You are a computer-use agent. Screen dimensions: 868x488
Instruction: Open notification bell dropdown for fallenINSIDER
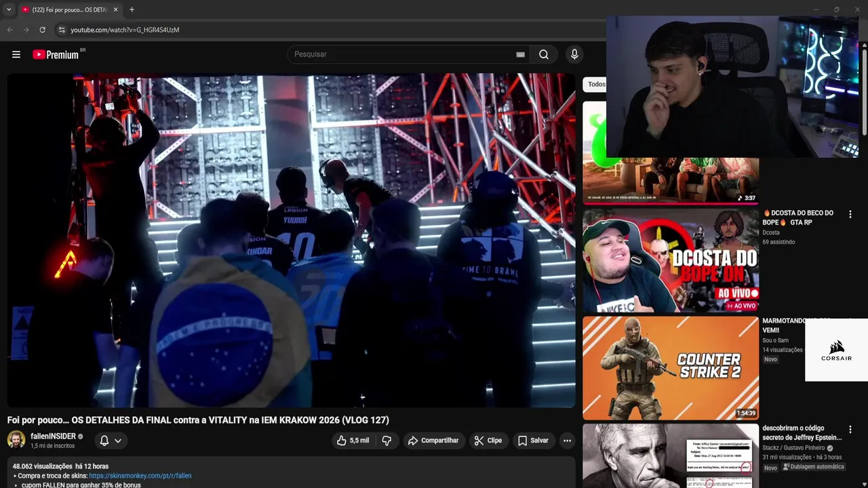[x=111, y=441]
